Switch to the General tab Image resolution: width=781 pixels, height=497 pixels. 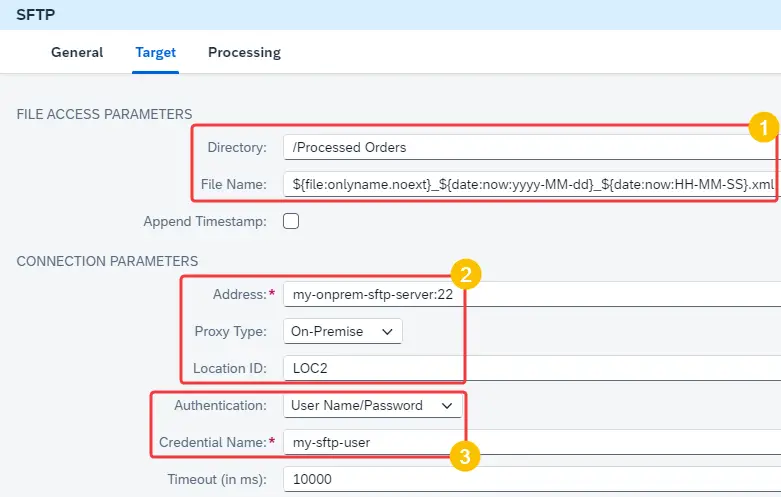(77, 52)
